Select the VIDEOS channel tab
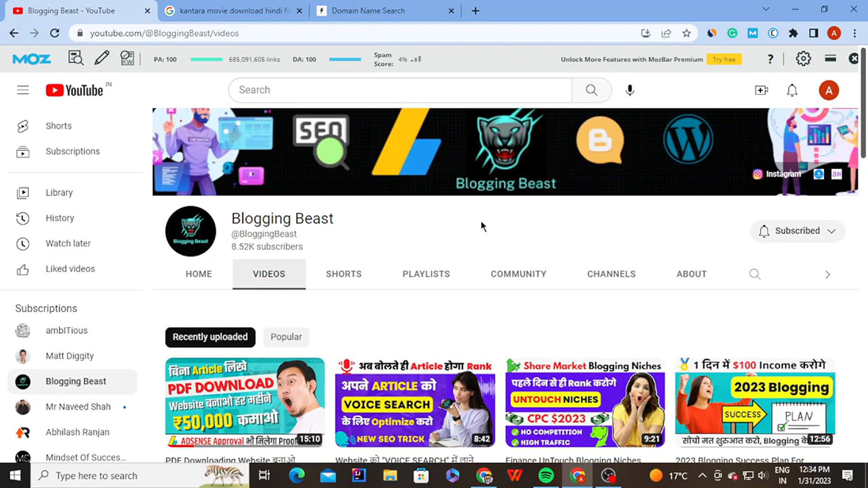Screen dimensions: 868x488 tap(269, 274)
